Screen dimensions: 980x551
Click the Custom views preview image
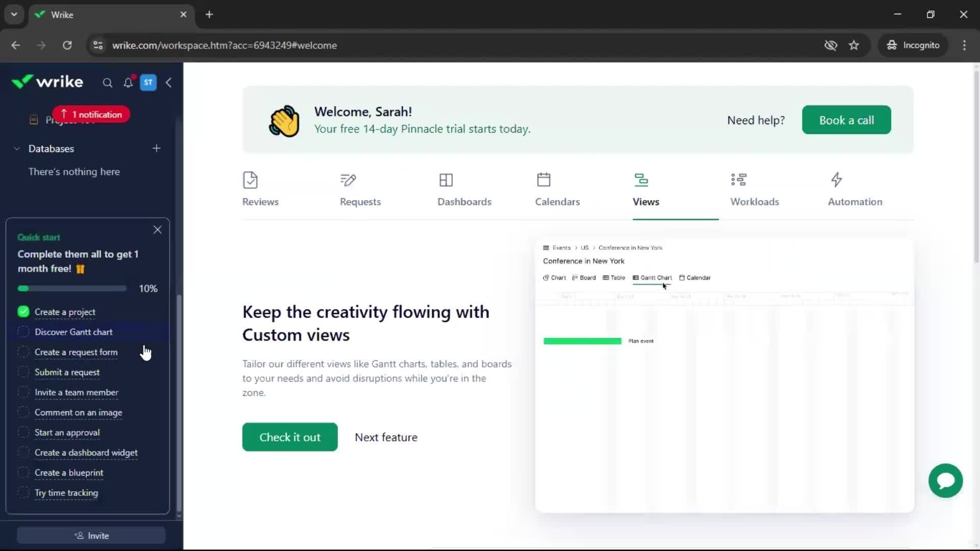pos(724,376)
